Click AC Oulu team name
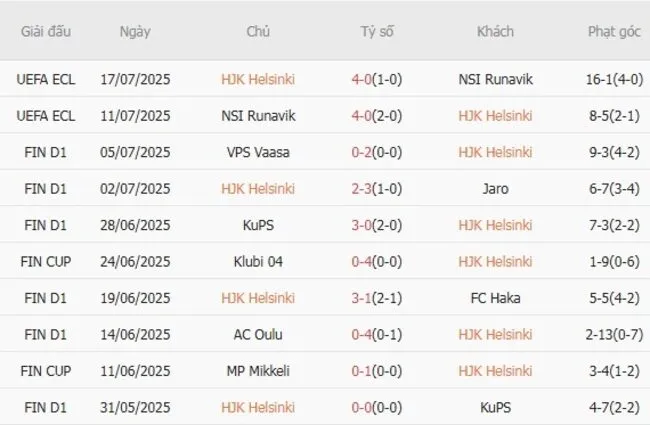This screenshot has width=650, height=425. click(x=258, y=334)
